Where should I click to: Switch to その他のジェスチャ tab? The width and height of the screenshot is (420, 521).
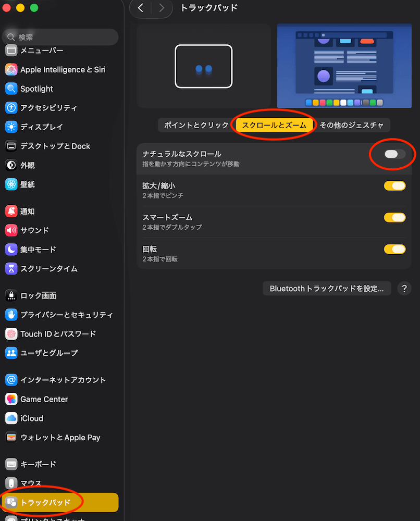[x=351, y=125]
